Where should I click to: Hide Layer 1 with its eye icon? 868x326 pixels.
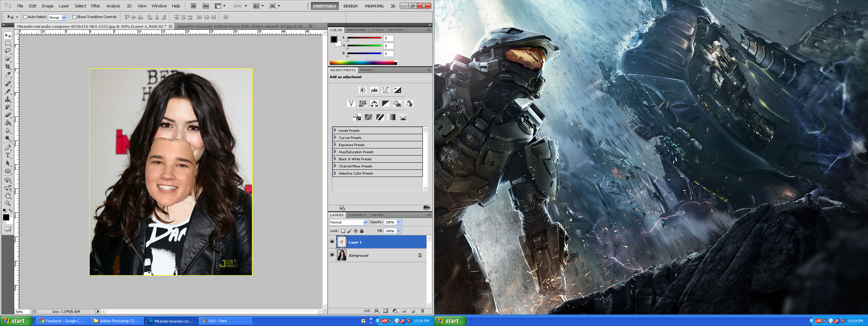pyautogui.click(x=332, y=242)
